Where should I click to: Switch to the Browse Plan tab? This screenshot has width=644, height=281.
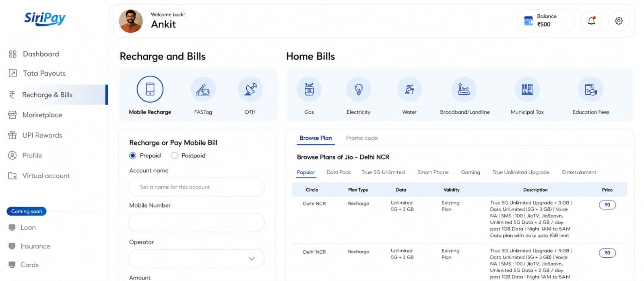click(316, 138)
